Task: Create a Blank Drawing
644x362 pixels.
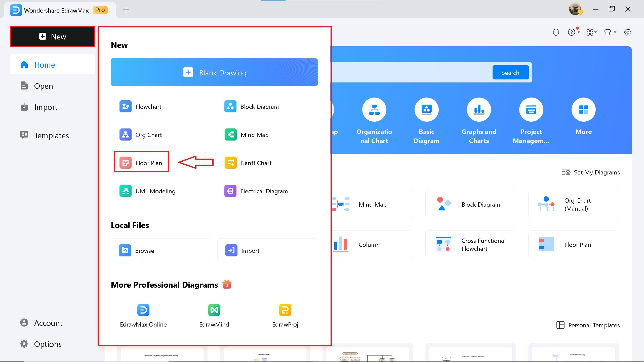Action: pos(214,72)
